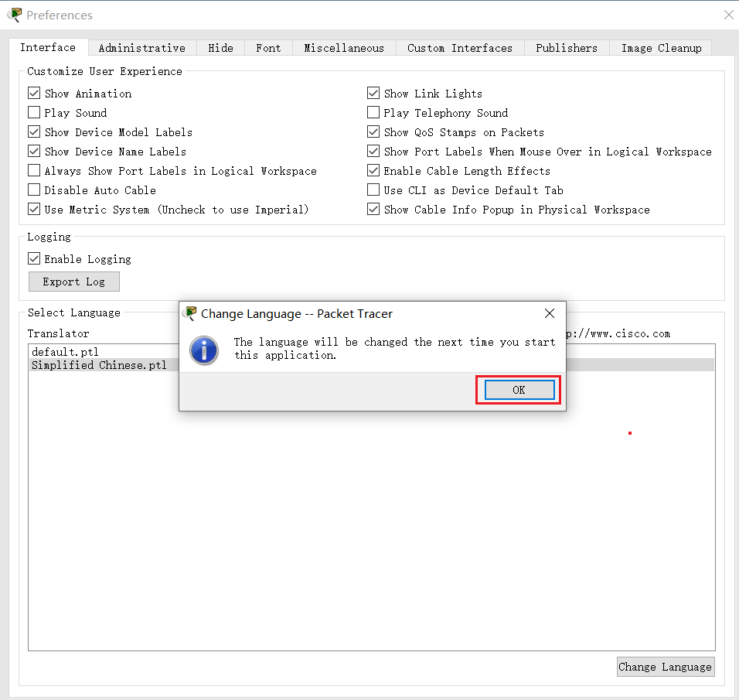Click Packet Tracer icon in Preferences title bar
This screenshot has height=700, width=739.
15,15
